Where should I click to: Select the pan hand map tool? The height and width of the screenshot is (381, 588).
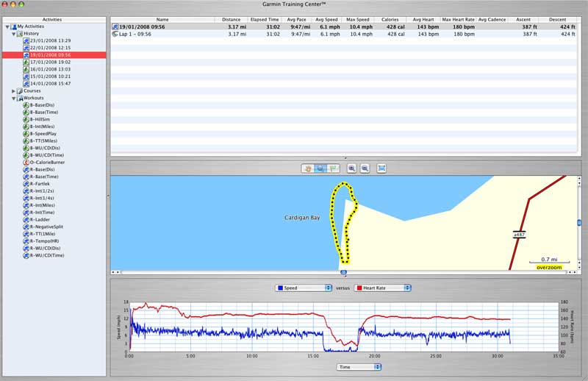308,168
